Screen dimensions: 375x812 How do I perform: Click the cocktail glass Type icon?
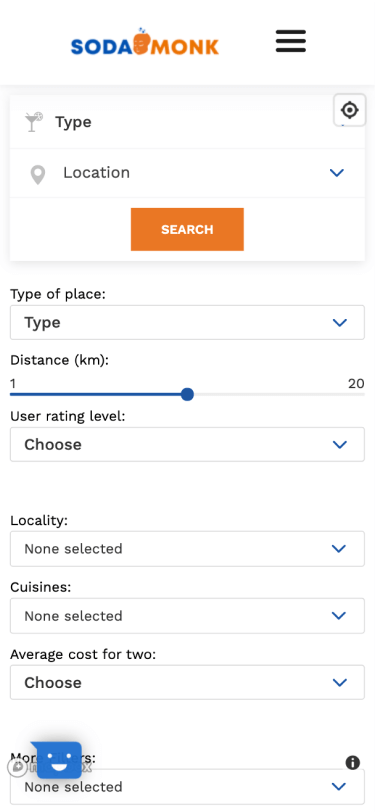[34, 122]
